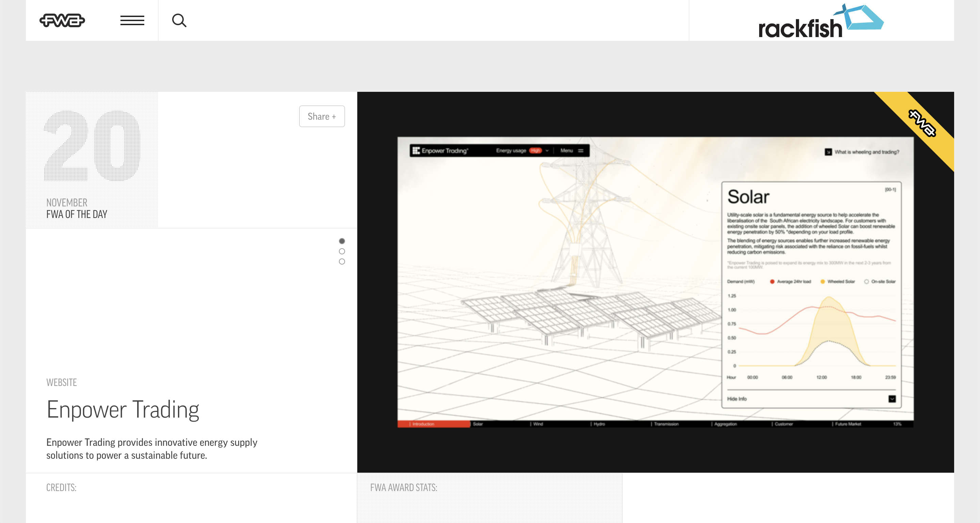Click the FWA of the Day label
Image resolution: width=980 pixels, height=523 pixels.
[x=77, y=214]
